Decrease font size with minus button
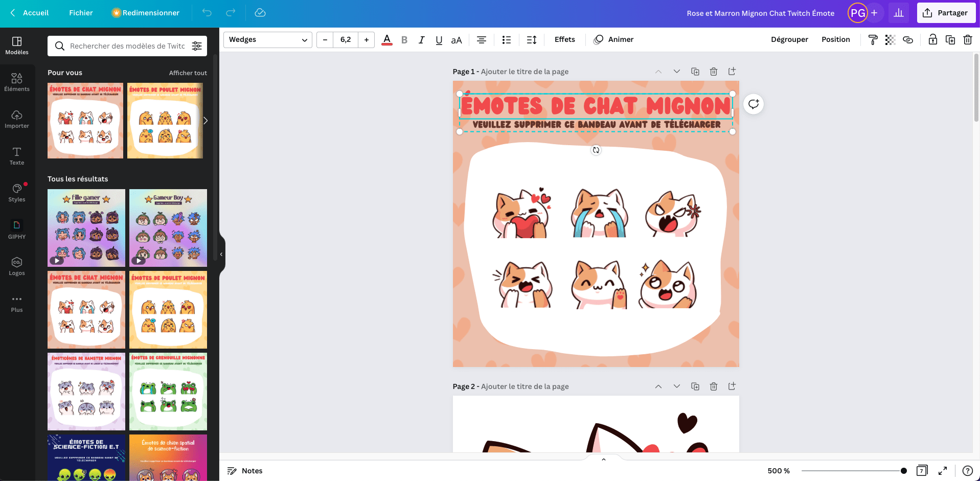This screenshot has height=481, width=980. click(325, 40)
